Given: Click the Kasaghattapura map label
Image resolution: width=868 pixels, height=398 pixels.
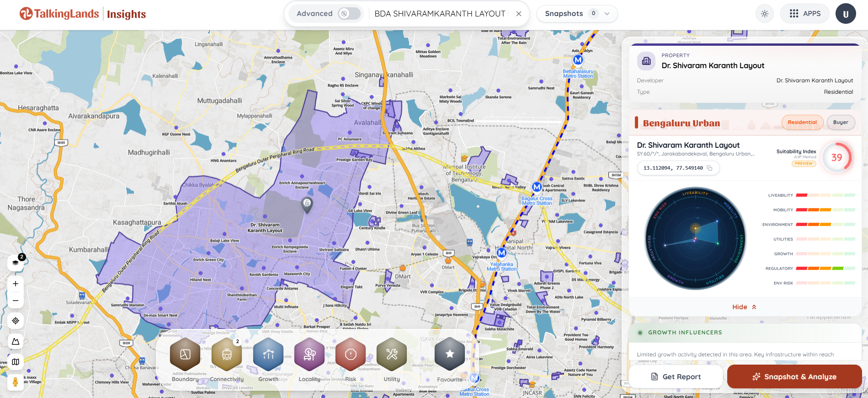Looking at the screenshot, I should click(x=137, y=222).
